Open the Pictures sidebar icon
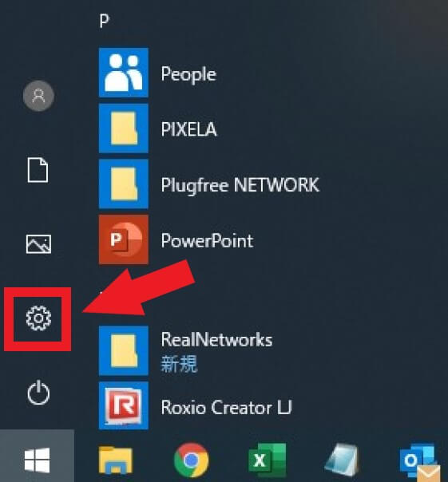The height and width of the screenshot is (482, 448). 38,244
